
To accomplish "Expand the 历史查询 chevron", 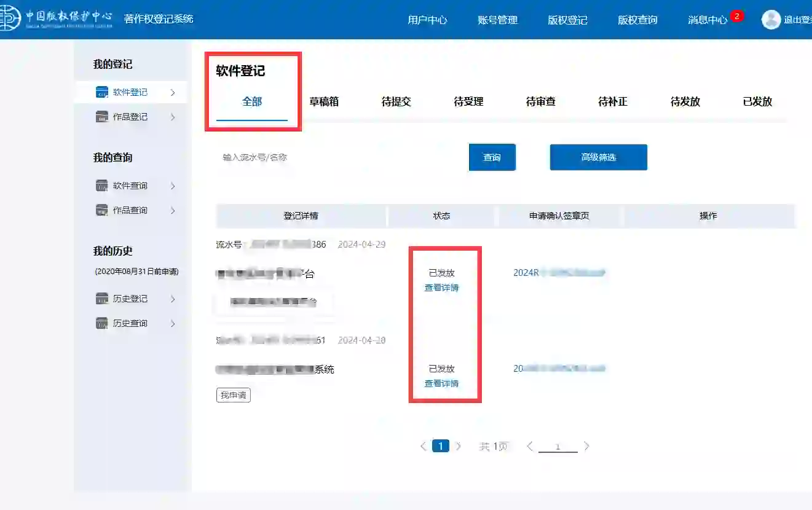I will click(x=173, y=323).
